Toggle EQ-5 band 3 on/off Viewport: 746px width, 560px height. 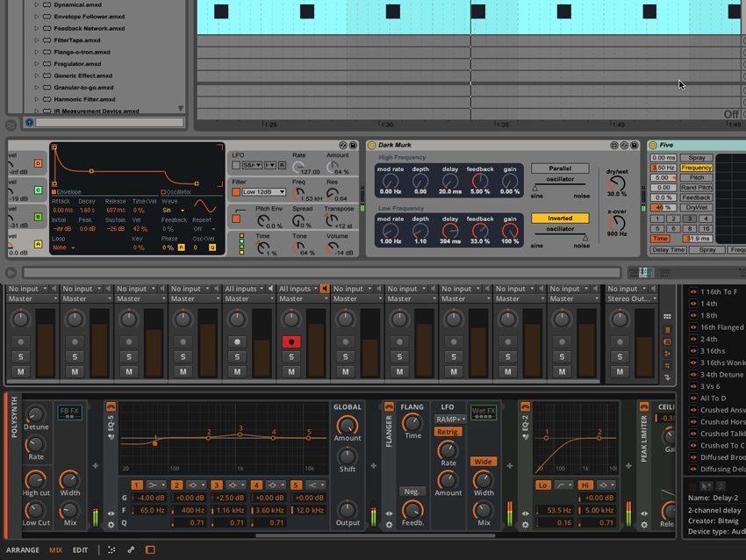(217, 485)
